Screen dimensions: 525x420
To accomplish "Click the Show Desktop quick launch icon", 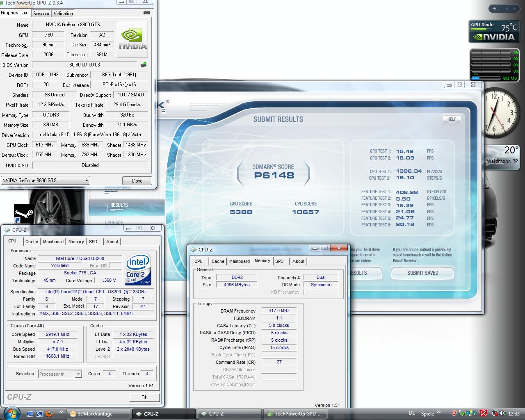I will 30,414.
